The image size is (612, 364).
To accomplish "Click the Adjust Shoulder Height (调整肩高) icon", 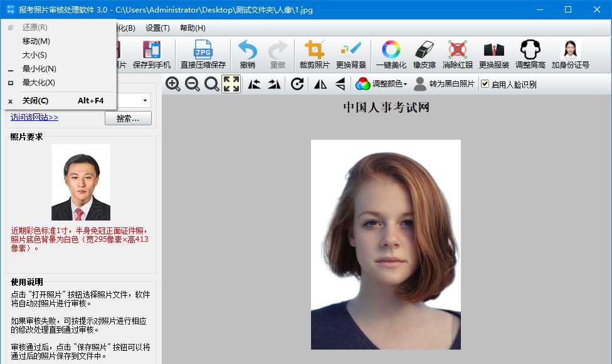I will coord(530,55).
